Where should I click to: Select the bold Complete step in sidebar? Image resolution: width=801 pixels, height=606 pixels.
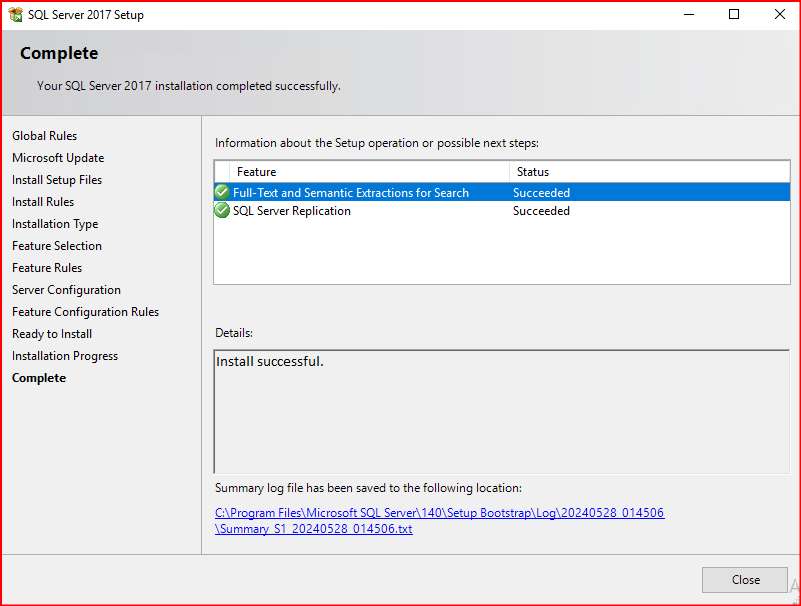39,378
